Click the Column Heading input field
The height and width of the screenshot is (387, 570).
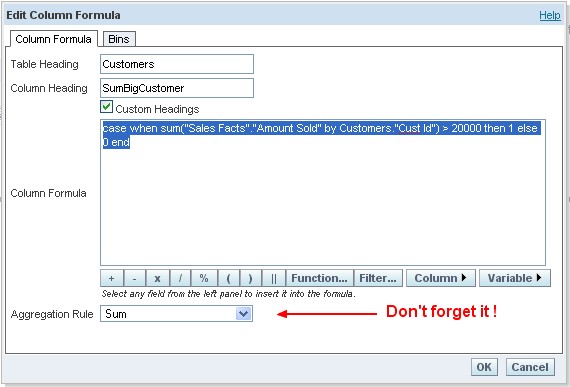coord(177,88)
